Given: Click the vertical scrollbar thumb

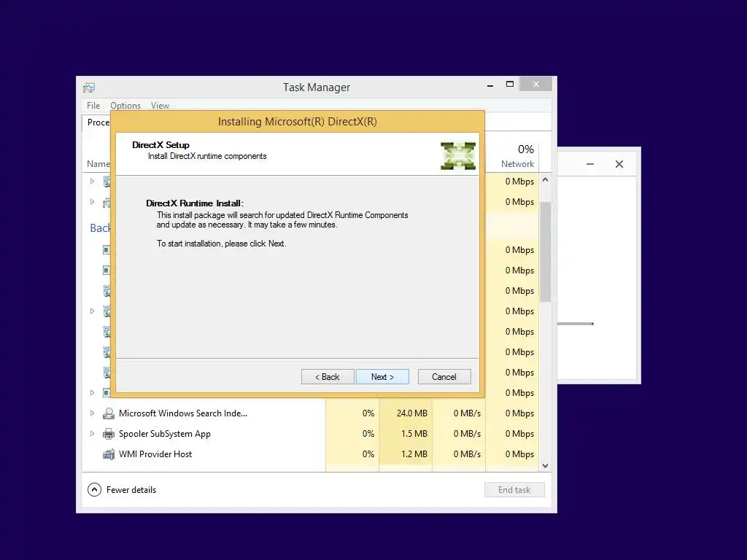Looking at the screenshot, I should point(546,252).
